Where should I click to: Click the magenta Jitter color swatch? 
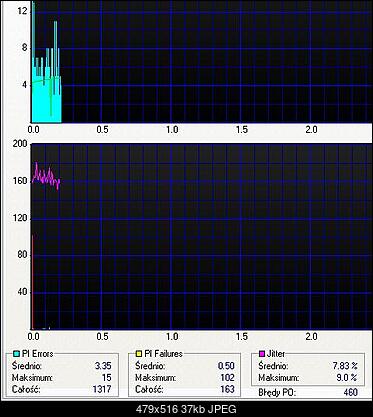pos(262,354)
